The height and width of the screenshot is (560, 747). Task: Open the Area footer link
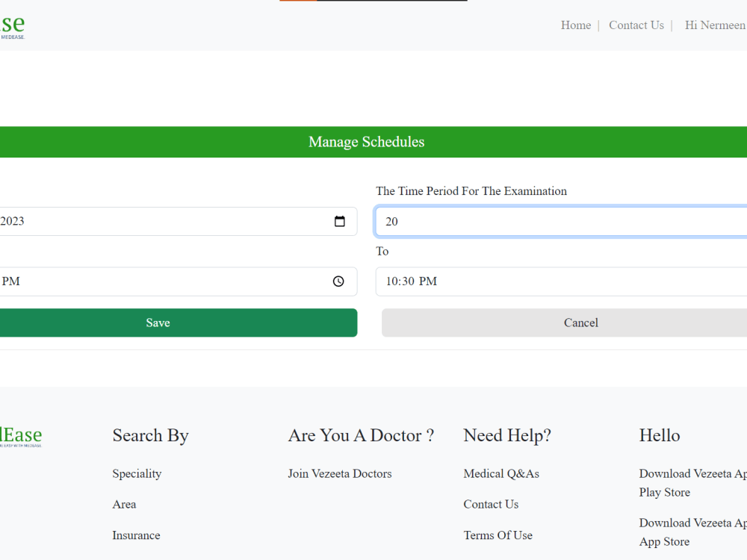124,504
